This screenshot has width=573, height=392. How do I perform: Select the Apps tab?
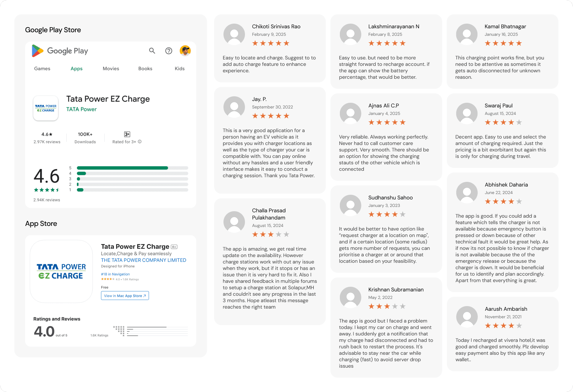click(x=77, y=69)
